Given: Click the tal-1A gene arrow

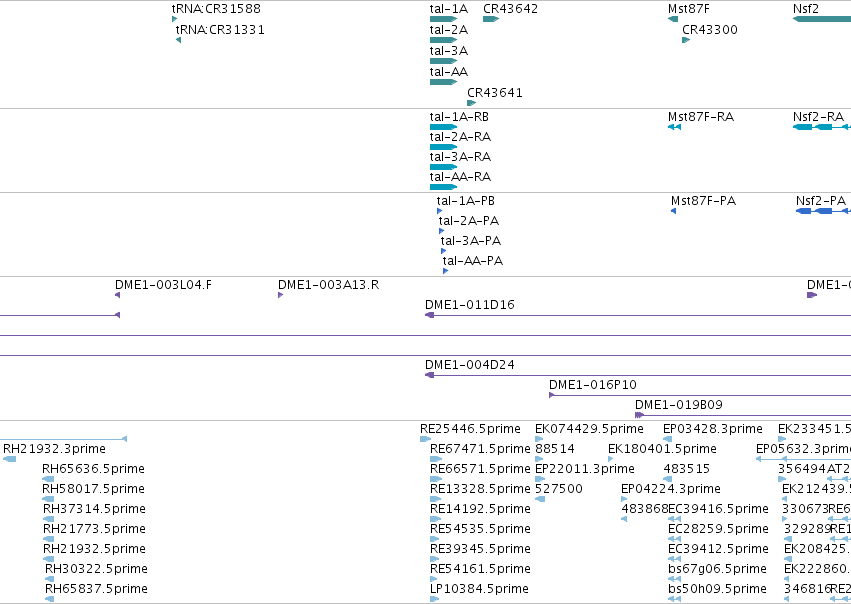Looking at the screenshot, I should point(443,19).
